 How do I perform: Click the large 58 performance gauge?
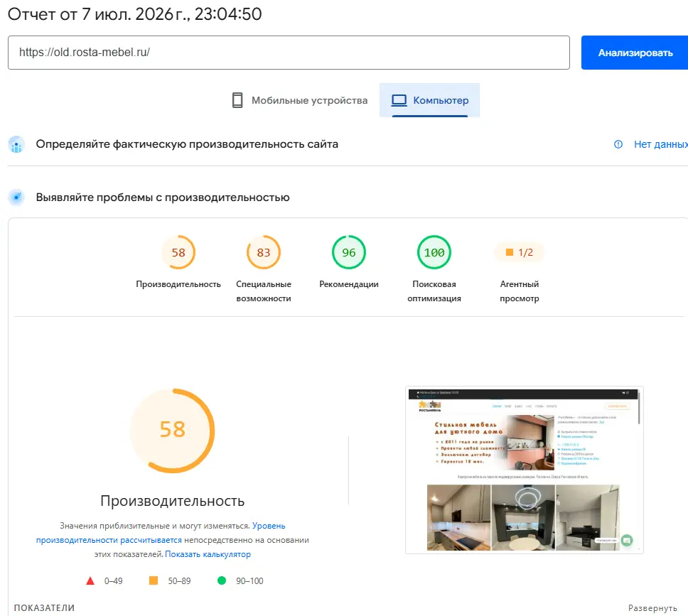click(x=173, y=431)
